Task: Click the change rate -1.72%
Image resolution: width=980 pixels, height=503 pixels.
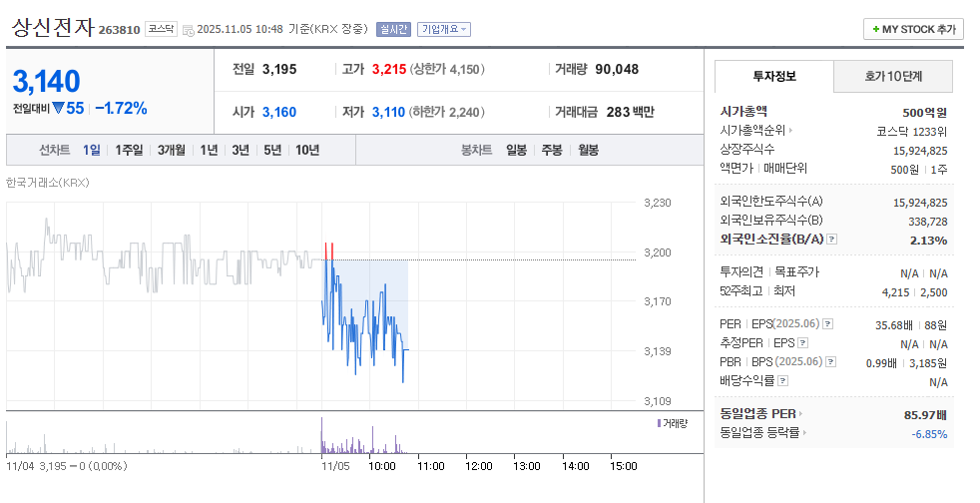Action: pos(121,108)
